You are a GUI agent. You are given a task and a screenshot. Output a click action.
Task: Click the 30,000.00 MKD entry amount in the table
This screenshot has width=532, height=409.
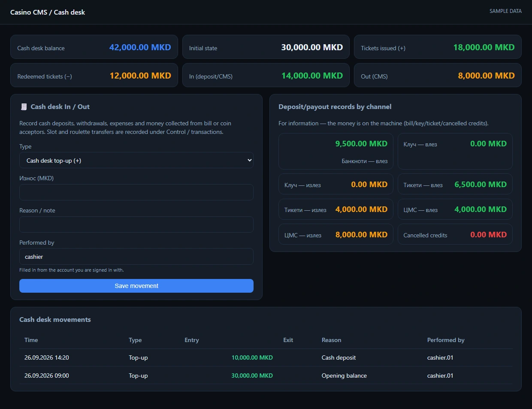point(252,376)
